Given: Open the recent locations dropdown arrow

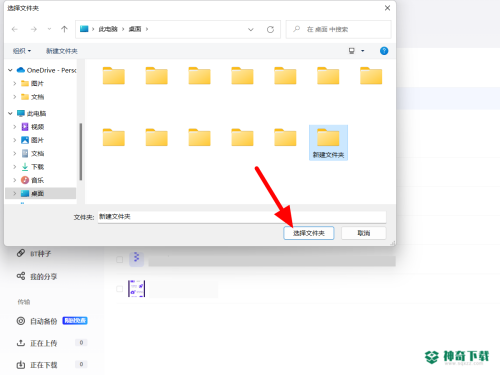Looking at the screenshot, I should (x=49, y=29).
